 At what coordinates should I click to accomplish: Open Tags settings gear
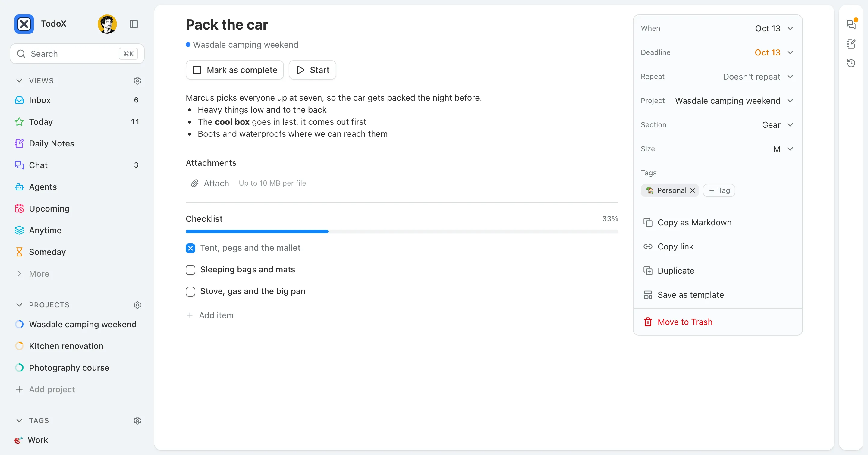tap(137, 421)
